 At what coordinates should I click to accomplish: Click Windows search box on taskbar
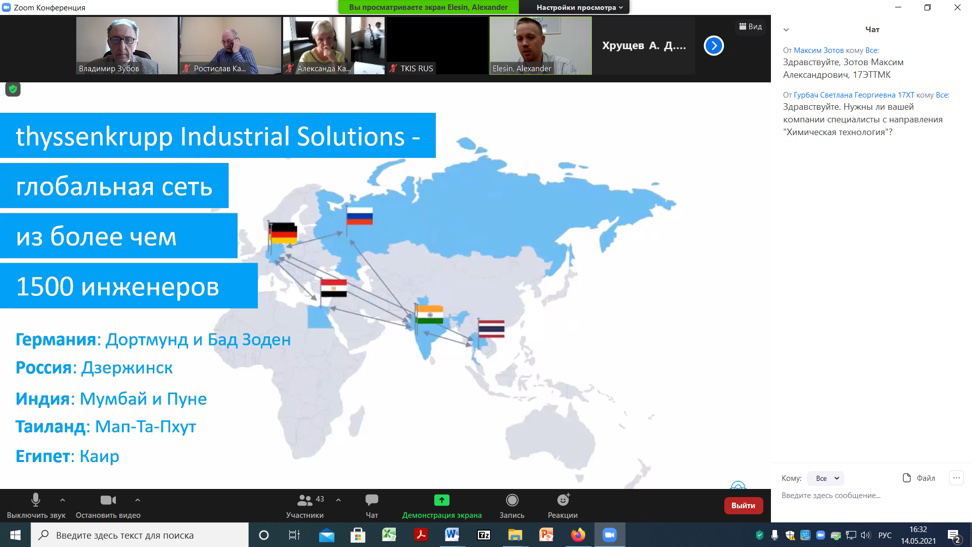click(x=139, y=535)
